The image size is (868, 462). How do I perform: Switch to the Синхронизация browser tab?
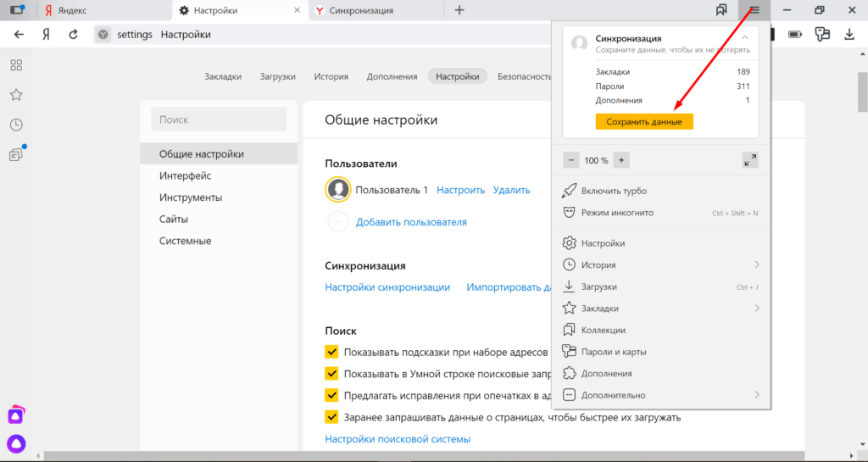(376, 10)
